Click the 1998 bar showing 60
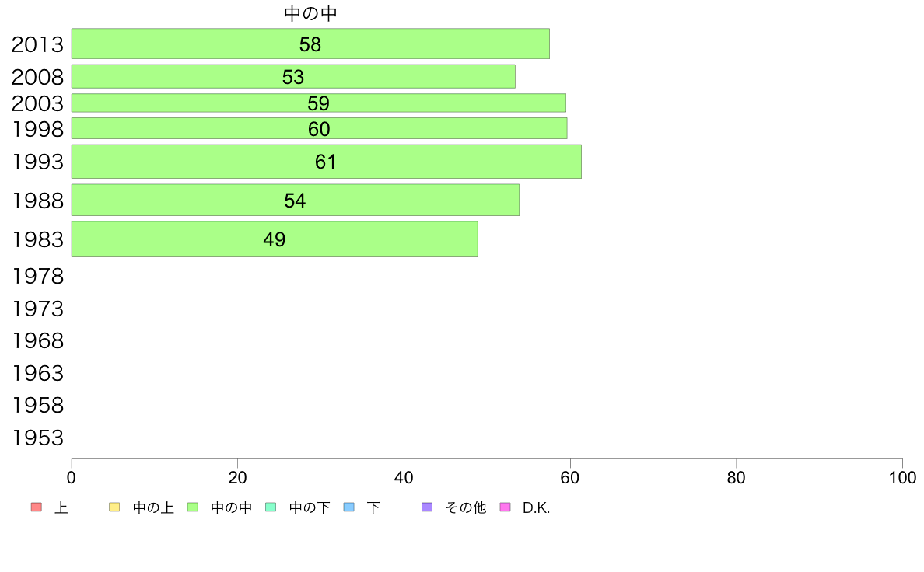924x572 pixels. [320, 128]
